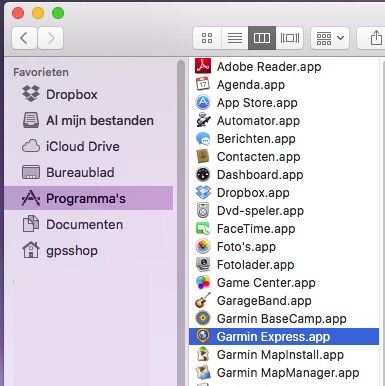Click the Adobe Reader.app icon
The width and height of the screenshot is (385, 386).
click(x=203, y=66)
